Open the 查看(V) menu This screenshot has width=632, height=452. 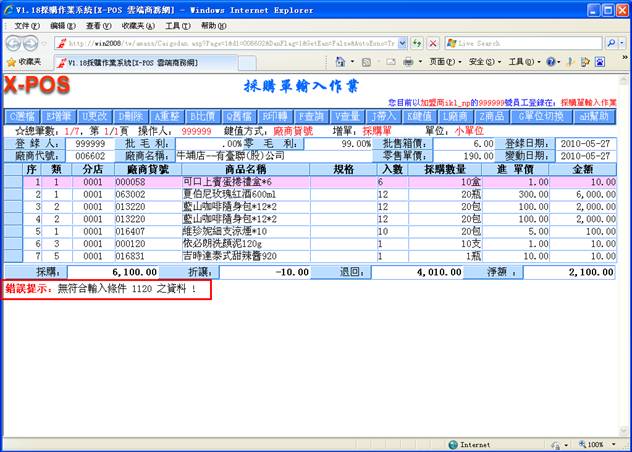click(x=98, y=25)
